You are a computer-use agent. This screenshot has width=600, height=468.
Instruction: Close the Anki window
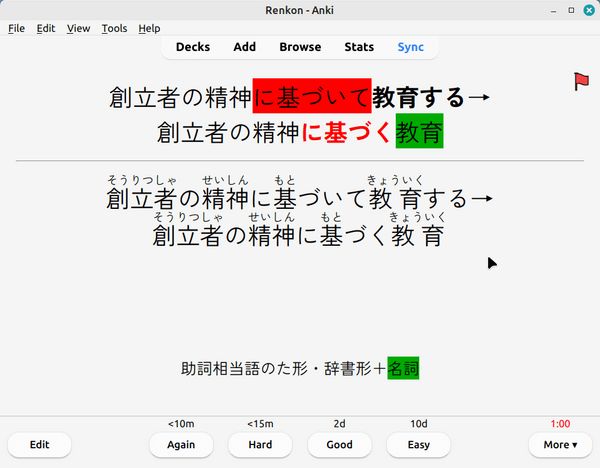click(589, 10)
